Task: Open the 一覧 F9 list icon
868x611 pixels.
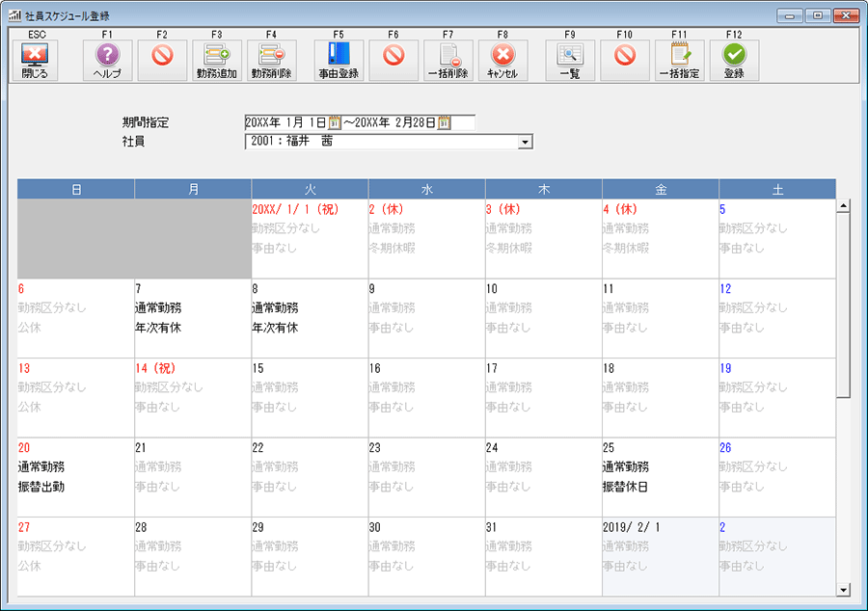Action: (570, 61)
